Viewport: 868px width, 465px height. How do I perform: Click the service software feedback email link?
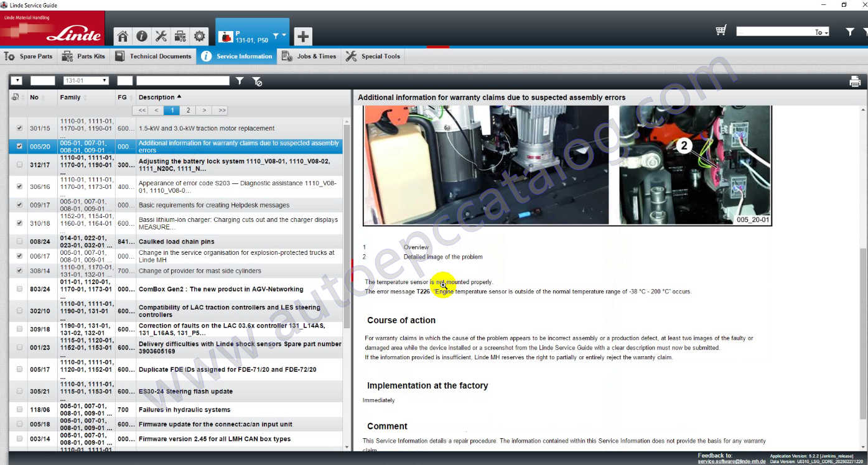[731, 461]
